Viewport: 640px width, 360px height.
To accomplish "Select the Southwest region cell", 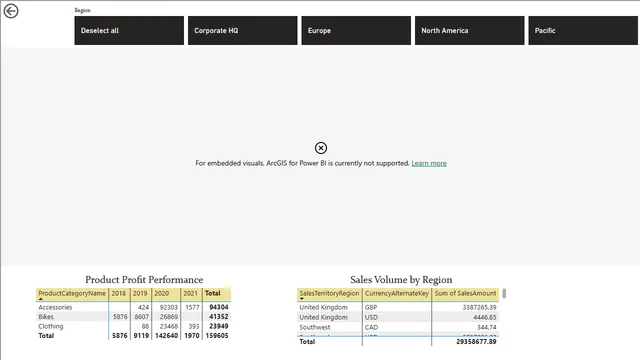I will click(x=315, y=327).
